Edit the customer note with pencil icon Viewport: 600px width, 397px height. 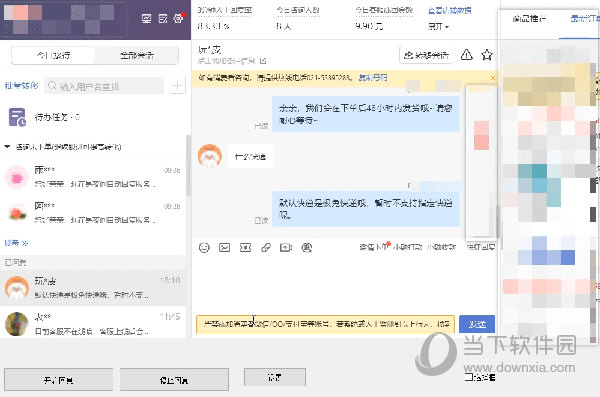pyautogui.click(x=263, y=61)
